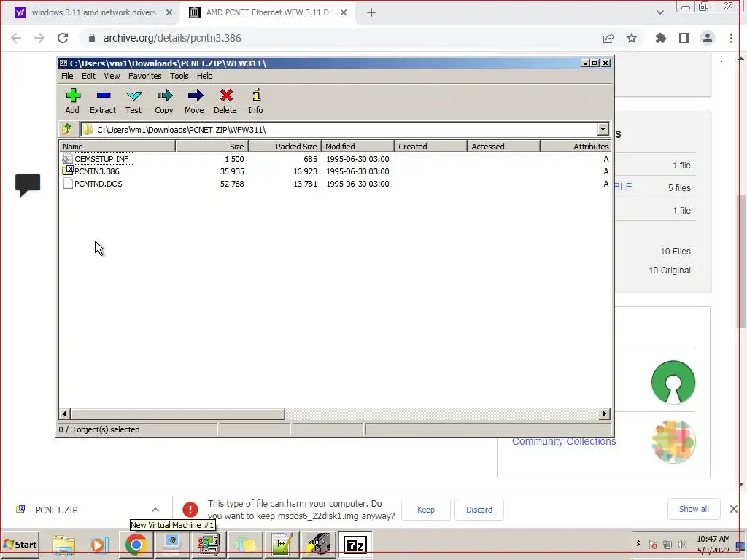This screenshot has width=747, height=560.
Task: Show hidden system tray icons
Action: point(638,543)
